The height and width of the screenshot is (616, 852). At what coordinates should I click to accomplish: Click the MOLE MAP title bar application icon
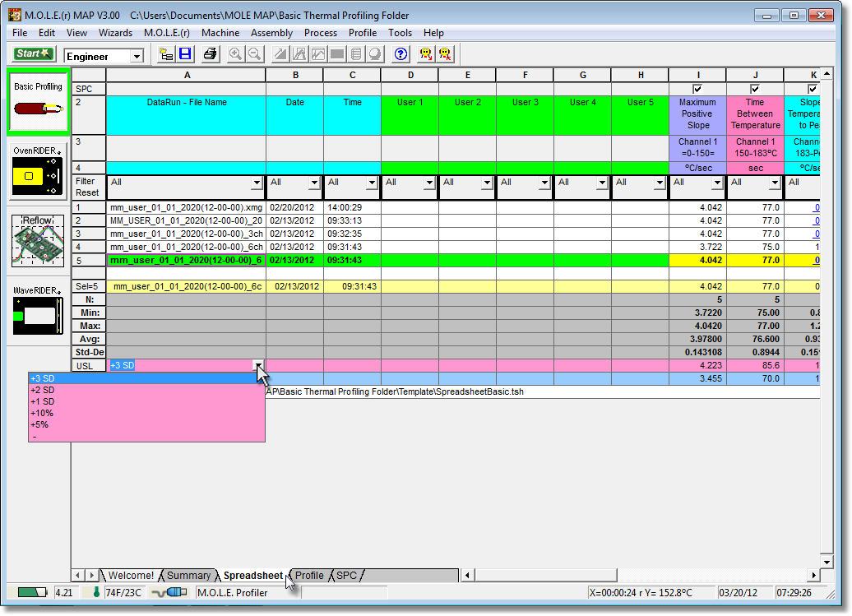pyautogui.click(x=15, y=15)
